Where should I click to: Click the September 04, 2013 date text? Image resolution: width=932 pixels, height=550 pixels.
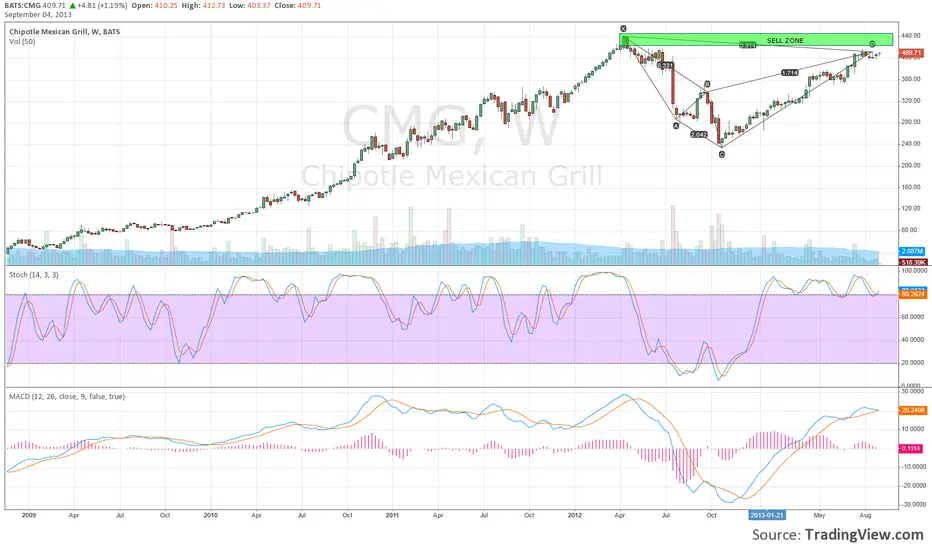[x=38, y=14]
